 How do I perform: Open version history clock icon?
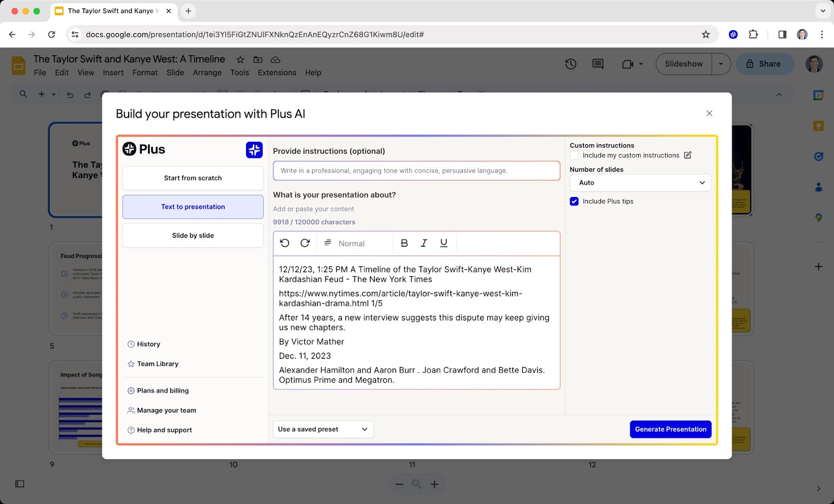pos(571,64)
